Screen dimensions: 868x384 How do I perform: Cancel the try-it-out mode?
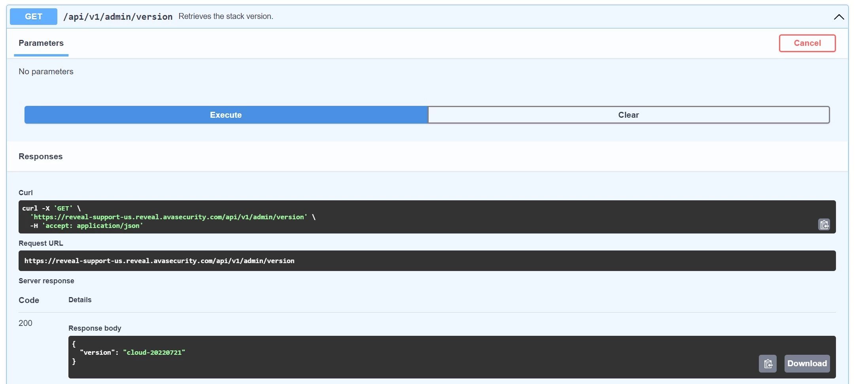click(x=807, y=43)
